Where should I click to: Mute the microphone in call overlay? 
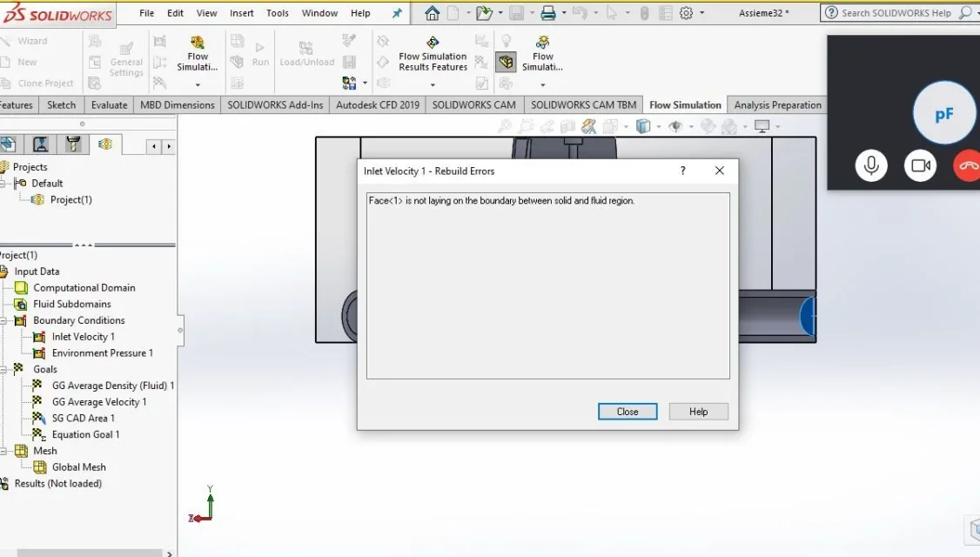pos(871,165)
